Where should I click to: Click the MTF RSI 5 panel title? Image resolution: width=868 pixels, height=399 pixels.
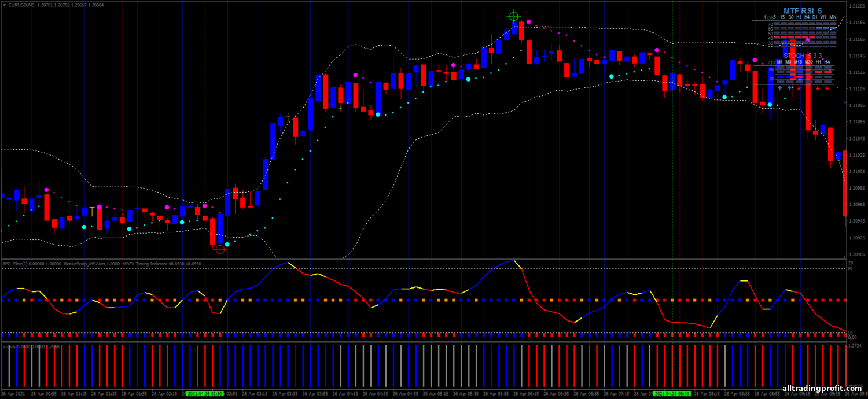click(x=803, y=11)
